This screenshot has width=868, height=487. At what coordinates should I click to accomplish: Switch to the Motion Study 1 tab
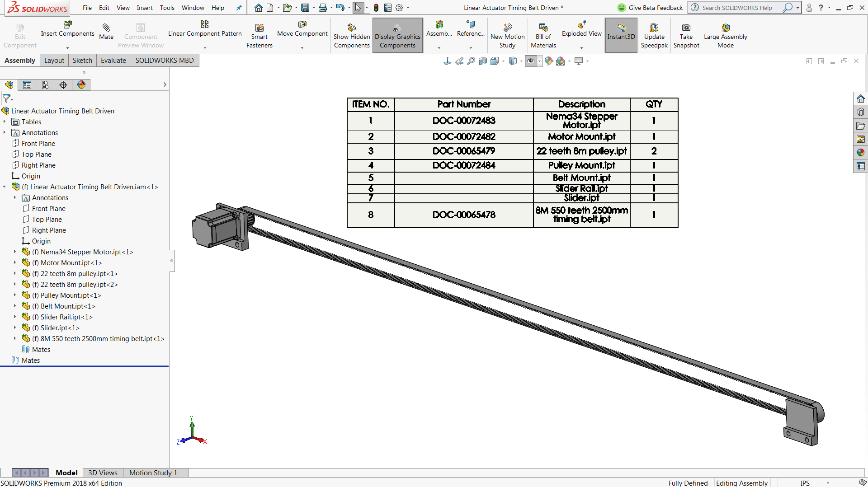click(x=153, y=473)
